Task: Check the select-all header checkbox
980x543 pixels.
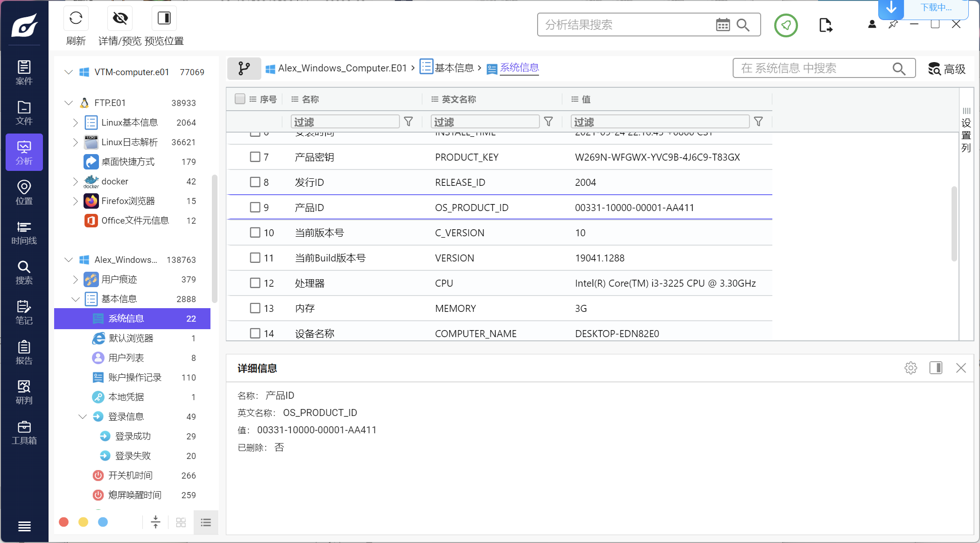Action: [x=240, y=99]
